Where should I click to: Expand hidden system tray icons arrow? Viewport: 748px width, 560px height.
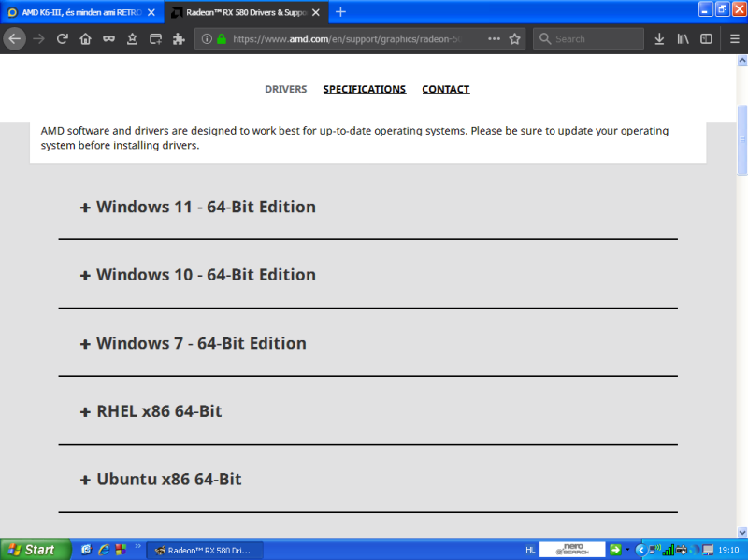[x=640, y=550]
